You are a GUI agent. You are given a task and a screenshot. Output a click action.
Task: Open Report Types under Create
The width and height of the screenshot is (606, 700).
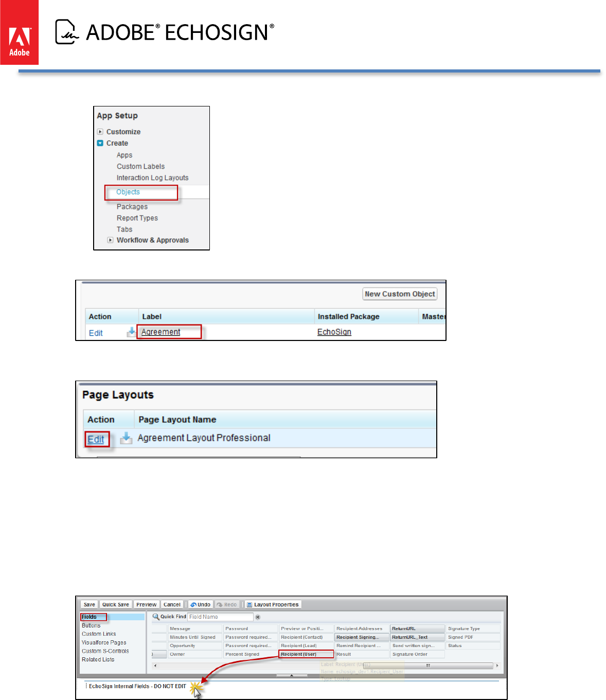[137, 218]
